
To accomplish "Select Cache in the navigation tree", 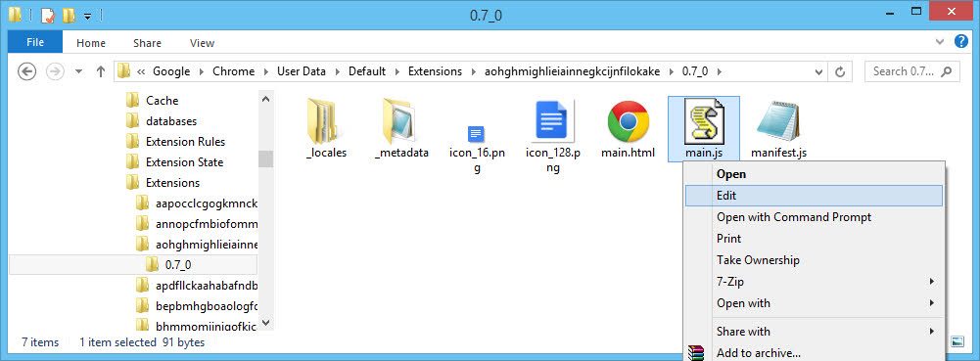I will pos(162,101).
